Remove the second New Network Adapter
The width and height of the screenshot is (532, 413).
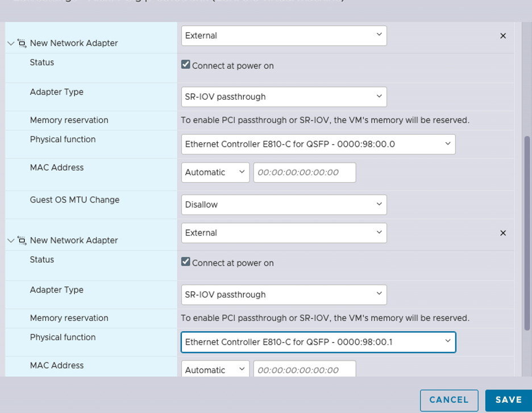(x=503, y=233)
